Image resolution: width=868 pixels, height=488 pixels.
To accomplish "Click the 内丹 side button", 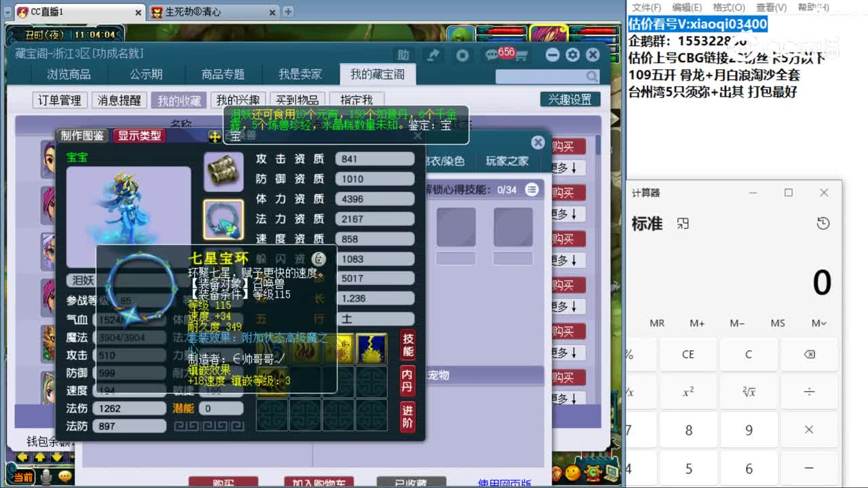I will (408, 381).
